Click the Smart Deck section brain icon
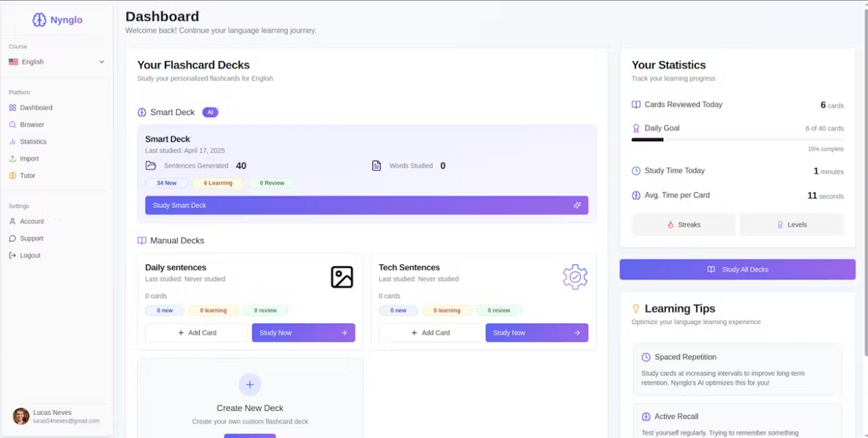 click(x=142, y=113)
